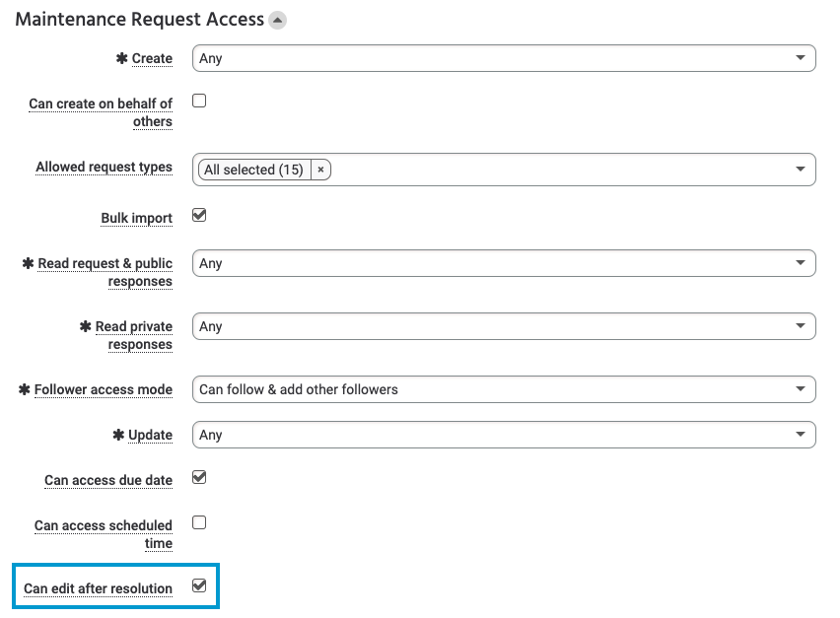Viewport: 840px width, 618px height.
Task: Open the Create permission dropdown
Action: (x=505, y=58)
